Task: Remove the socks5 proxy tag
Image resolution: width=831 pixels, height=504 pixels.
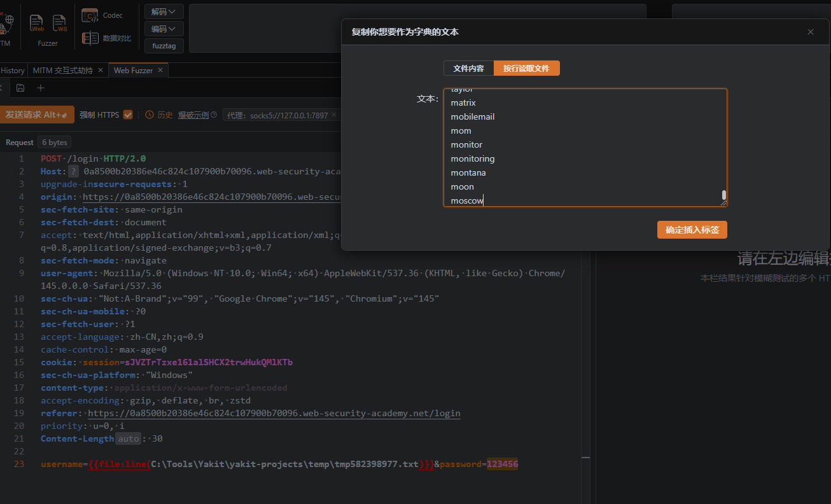Action: (334, 115)
